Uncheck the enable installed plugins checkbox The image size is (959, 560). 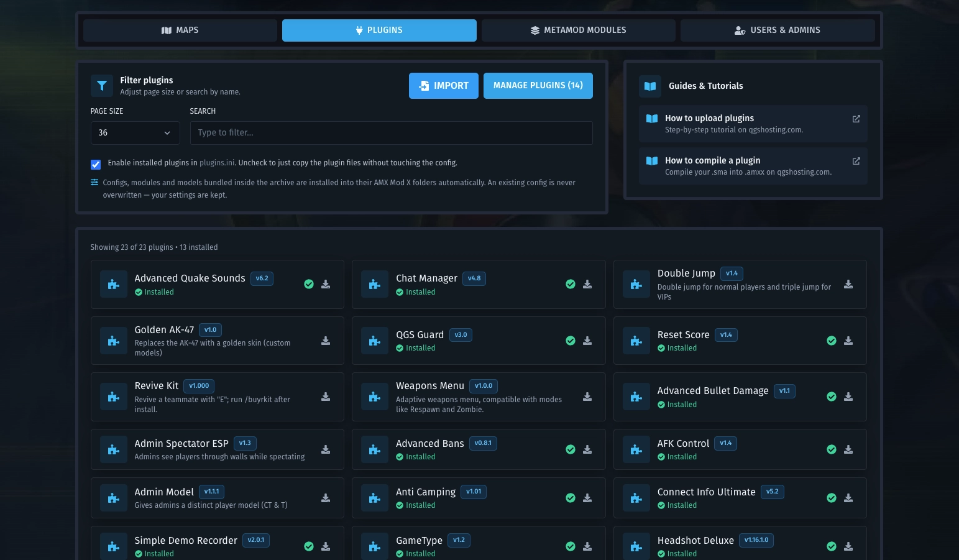click(x=96, y=164)
